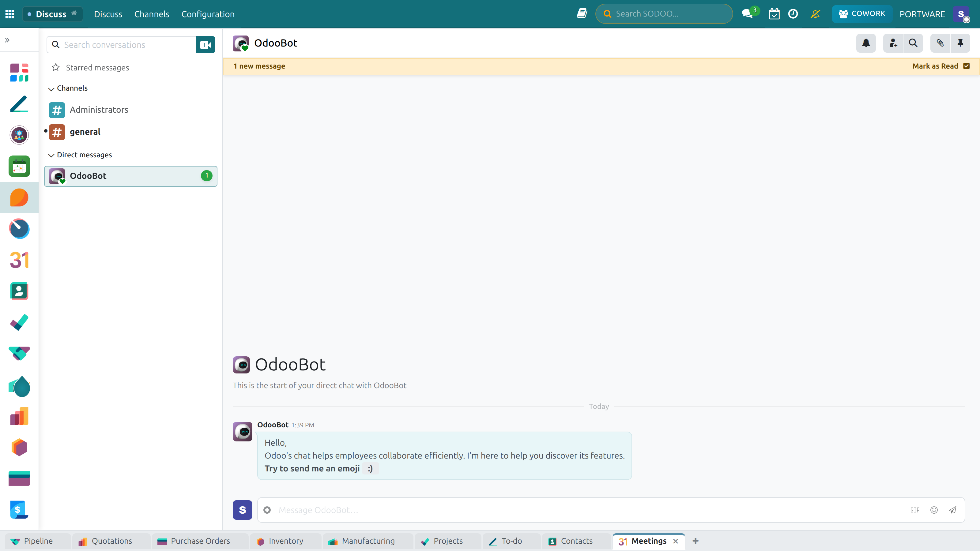Open the emoji picker in composer
980x551 pixels.
934,510
